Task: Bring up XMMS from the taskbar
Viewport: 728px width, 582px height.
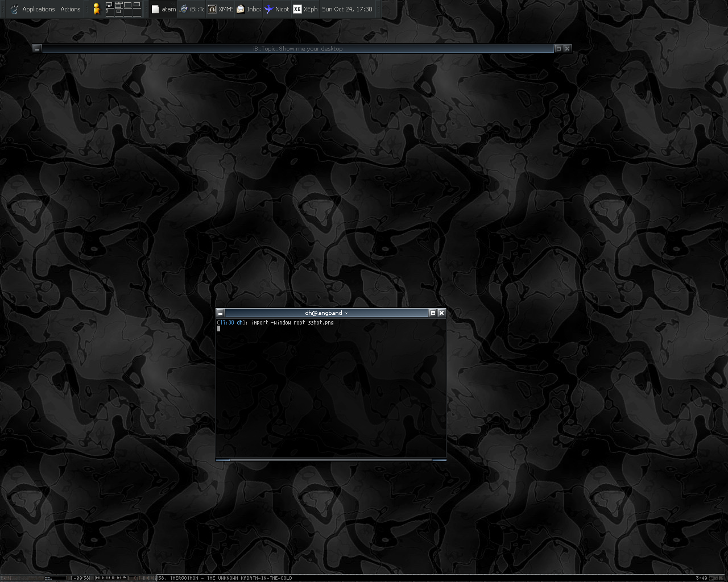Action: point(220,9)
